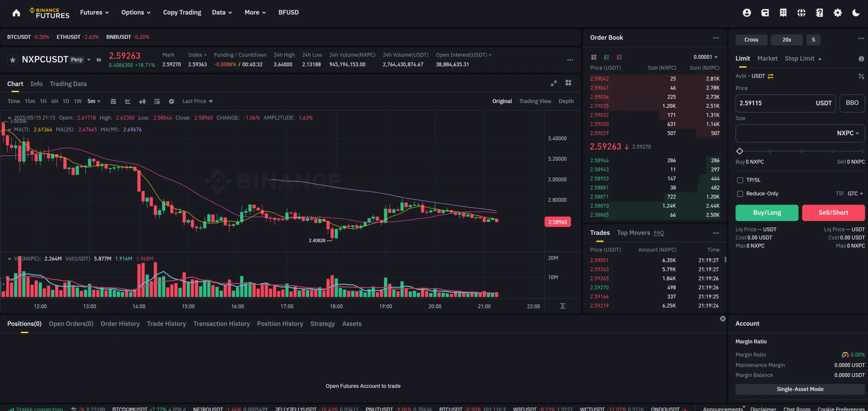Star NXPCUSDT as a favorite

(x=12, y=60)
